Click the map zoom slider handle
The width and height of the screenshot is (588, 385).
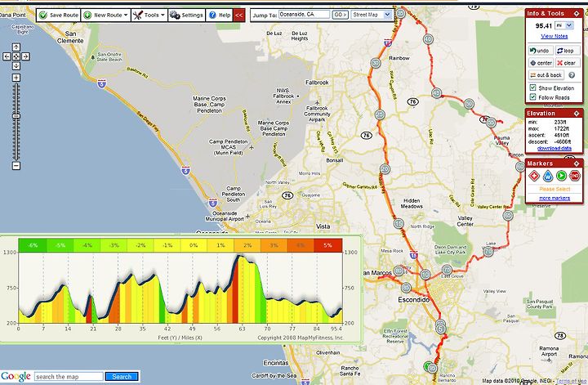pyautogui.click(x=16, y=116)
